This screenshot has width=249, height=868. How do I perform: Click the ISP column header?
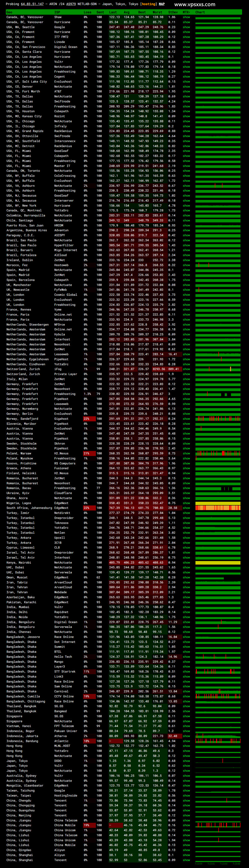(57, 12)
